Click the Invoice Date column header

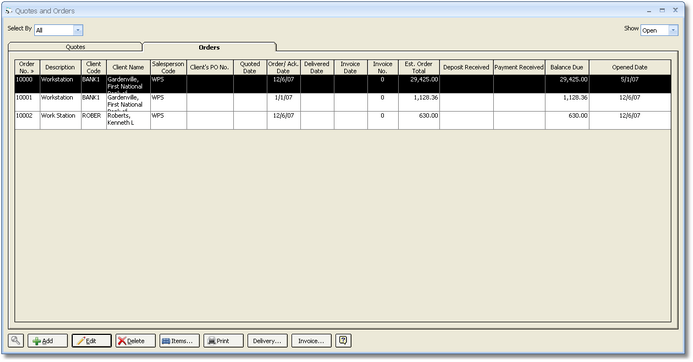350,67
